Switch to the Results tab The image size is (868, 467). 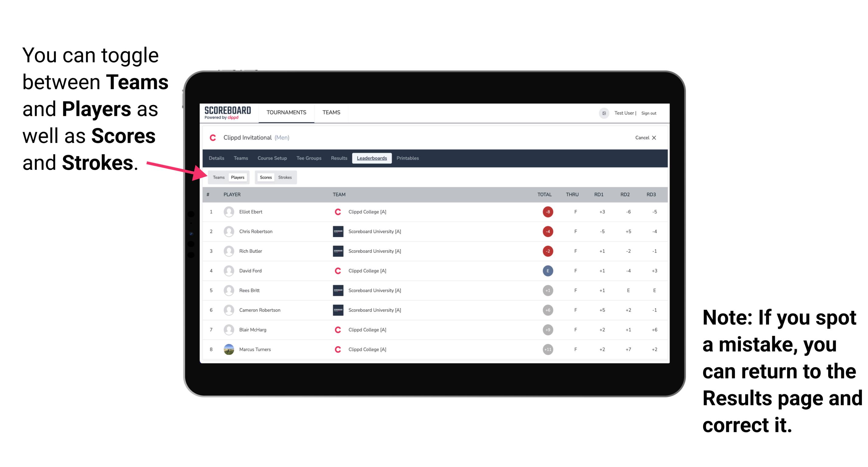click(x=339, y=159)
